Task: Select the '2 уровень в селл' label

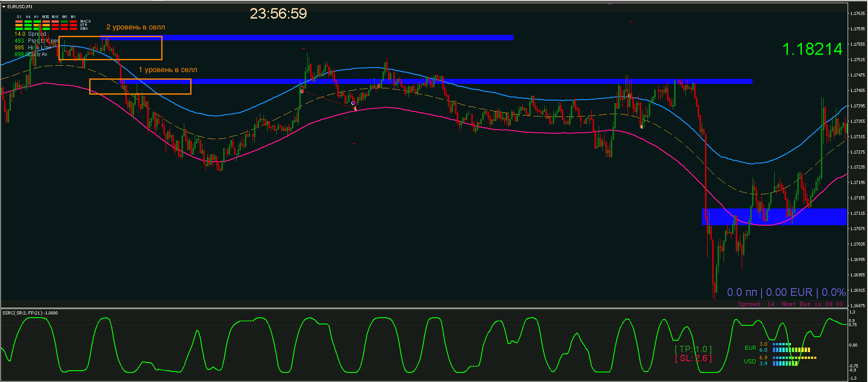Action: click(136, 27)
